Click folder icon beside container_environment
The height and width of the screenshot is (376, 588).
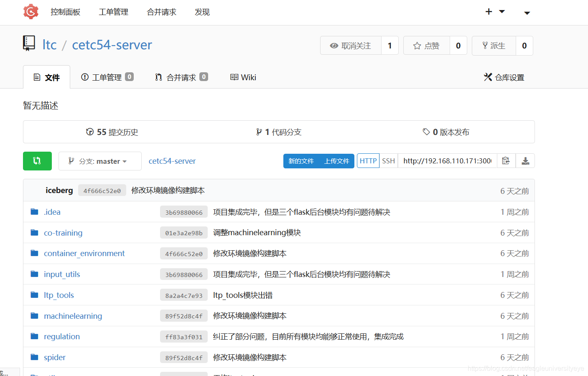35,253
